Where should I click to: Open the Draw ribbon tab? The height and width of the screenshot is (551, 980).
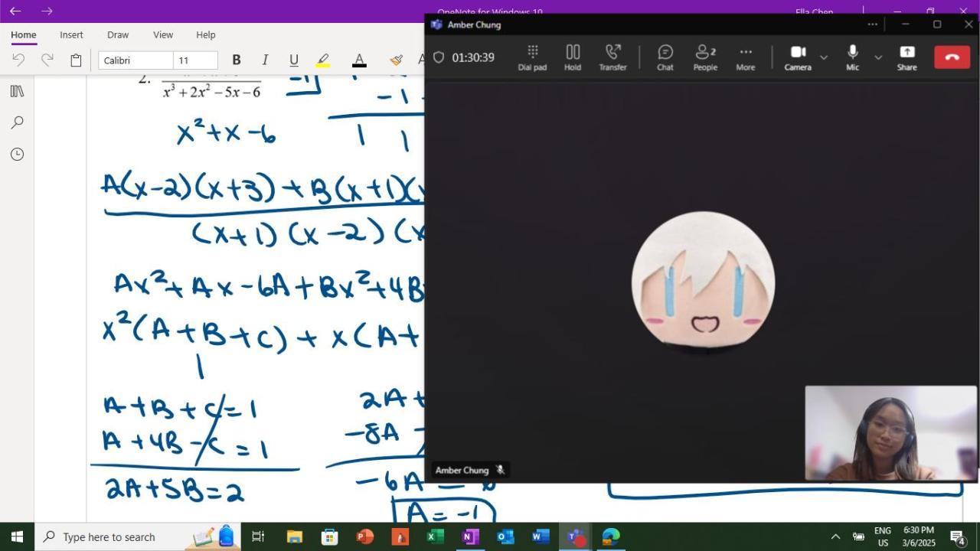point(118,34)
